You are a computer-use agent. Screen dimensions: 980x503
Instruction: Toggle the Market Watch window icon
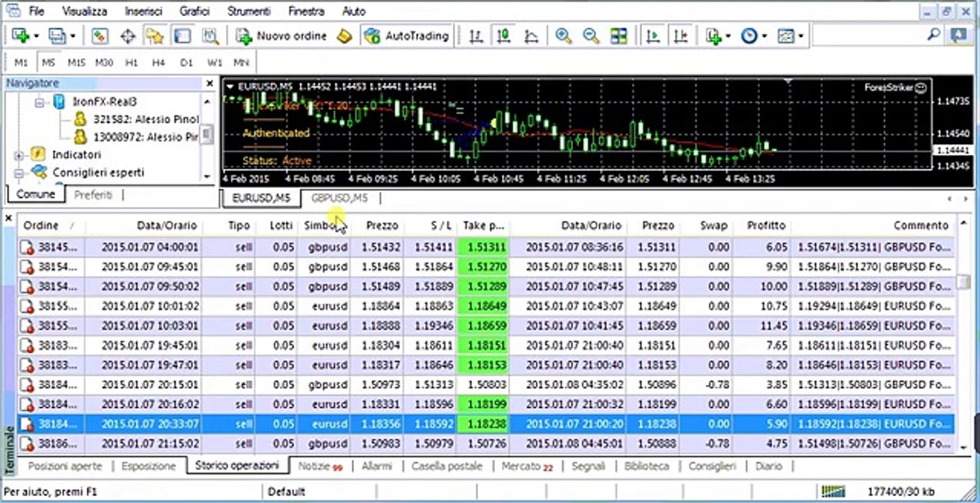coord(99,36)
